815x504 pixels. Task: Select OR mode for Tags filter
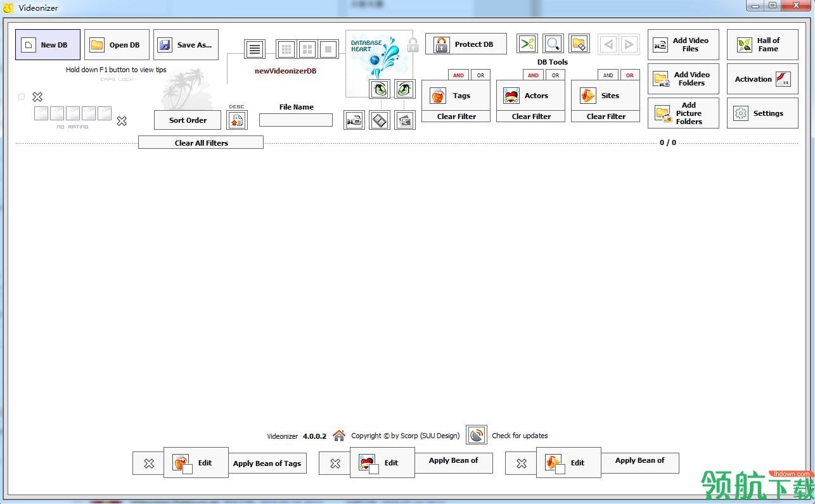click(x=480, y=75)
